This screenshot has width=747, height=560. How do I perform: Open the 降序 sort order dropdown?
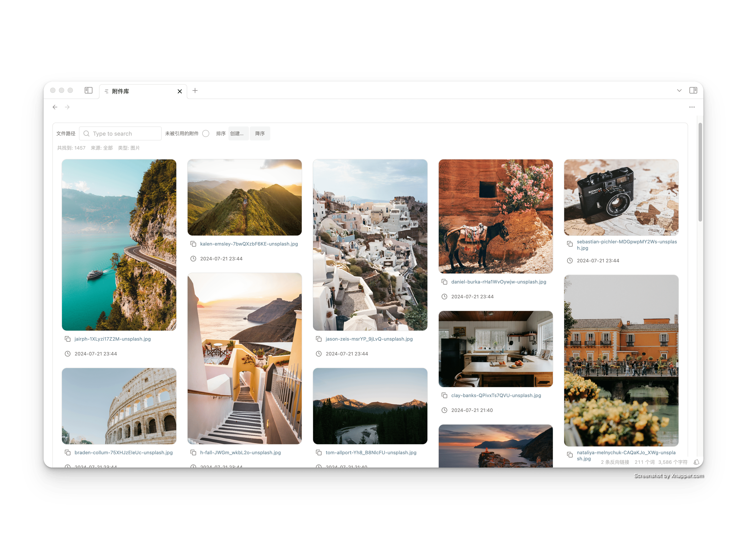(x=260, y=133)
